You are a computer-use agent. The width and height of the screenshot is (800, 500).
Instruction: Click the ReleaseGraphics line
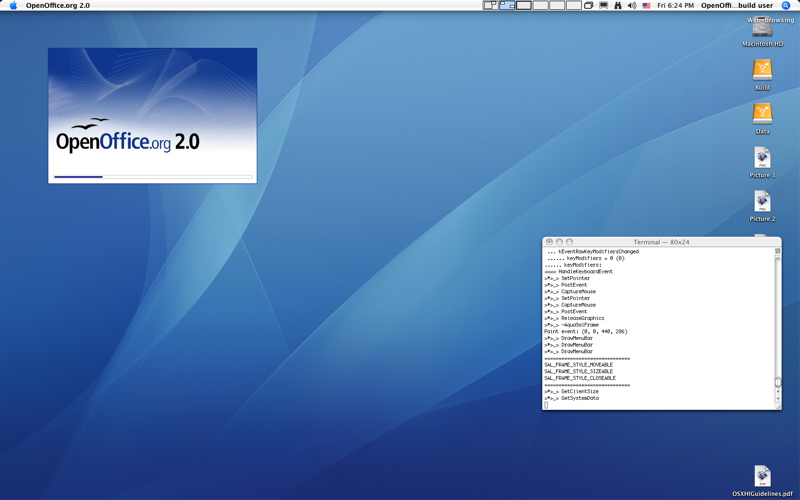574,318
